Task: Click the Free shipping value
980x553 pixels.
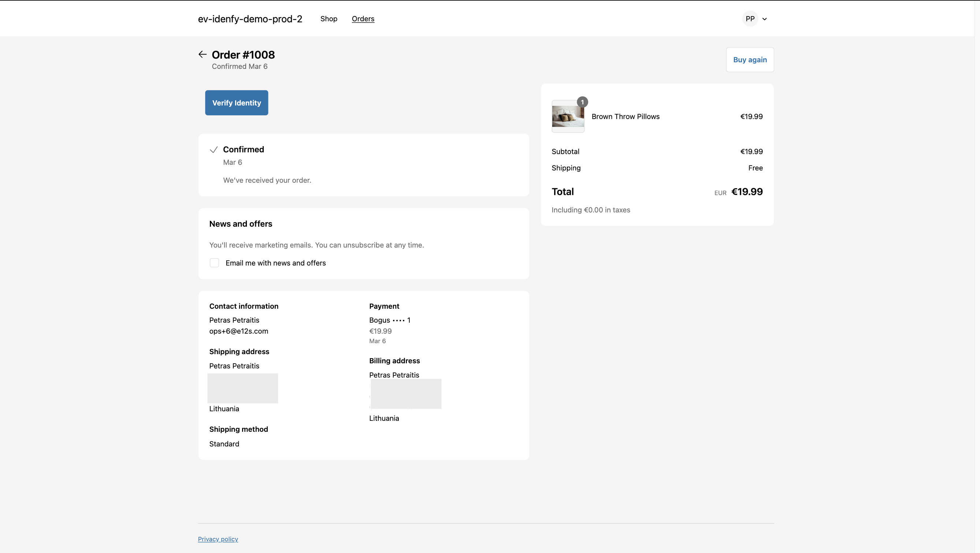Action: pyautogui.click(x=756, y=168)
